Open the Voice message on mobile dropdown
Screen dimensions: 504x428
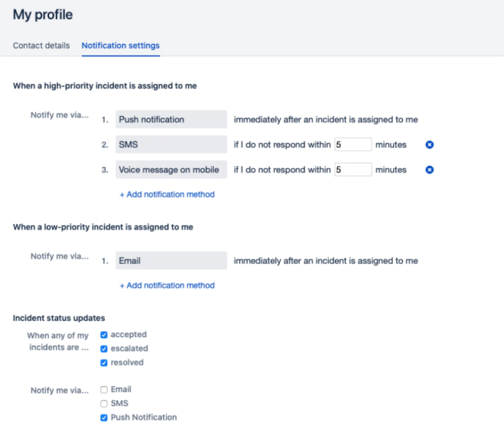171,170
